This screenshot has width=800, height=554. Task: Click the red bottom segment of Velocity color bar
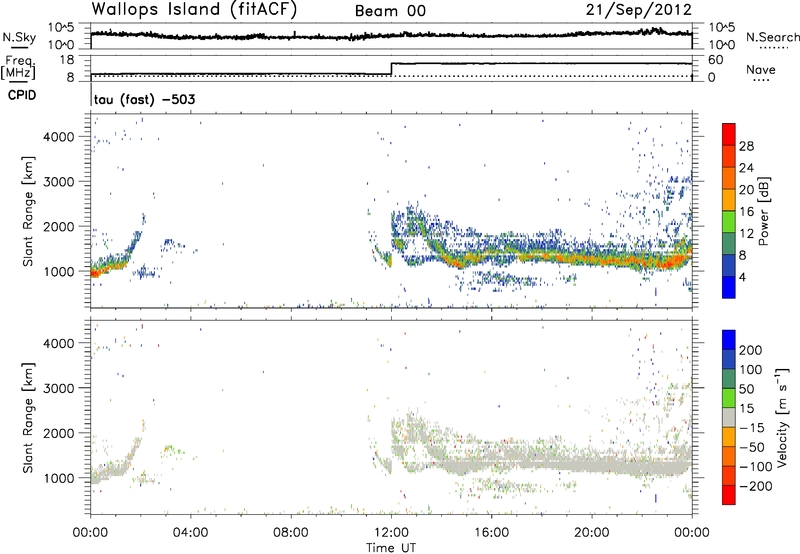729,495
